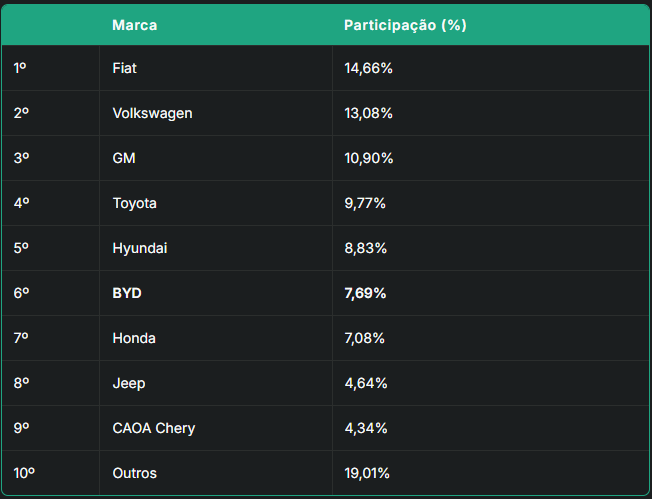The image size is (652, 499).
Task: Select the 10º ranking cell
Action: 24,473
